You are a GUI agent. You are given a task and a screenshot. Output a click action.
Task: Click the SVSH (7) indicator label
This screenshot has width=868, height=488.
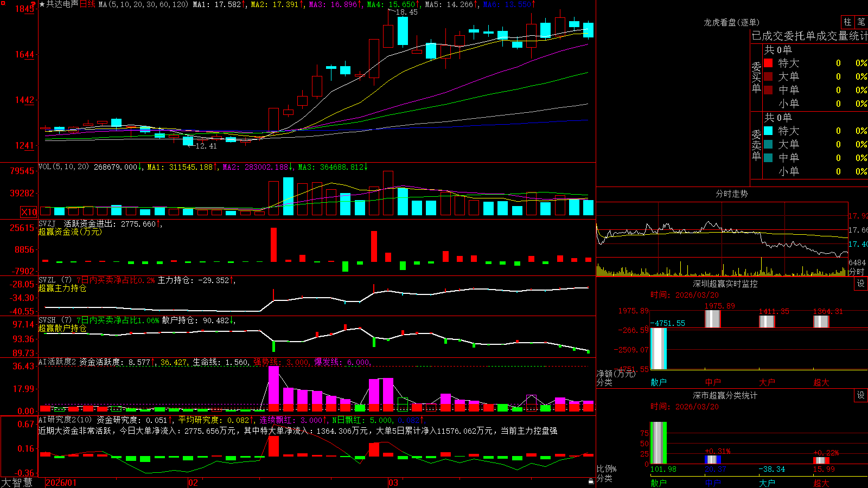[x=55, y=320]
